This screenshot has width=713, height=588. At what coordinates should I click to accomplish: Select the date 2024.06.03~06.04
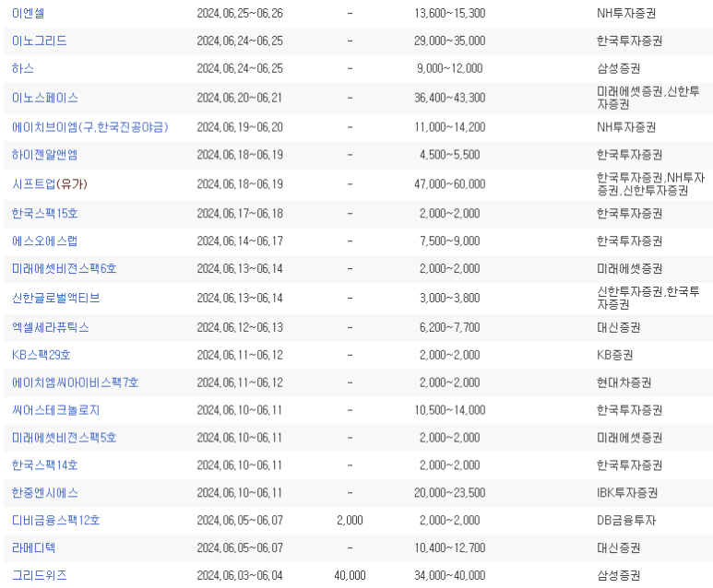pyautogui.click(x=240, y=575)
